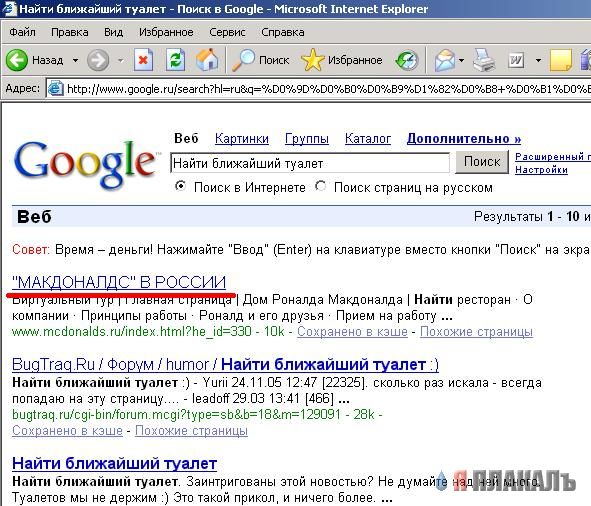Open the Избранное menu
This screenshot has width=591, height=506.
166,32
